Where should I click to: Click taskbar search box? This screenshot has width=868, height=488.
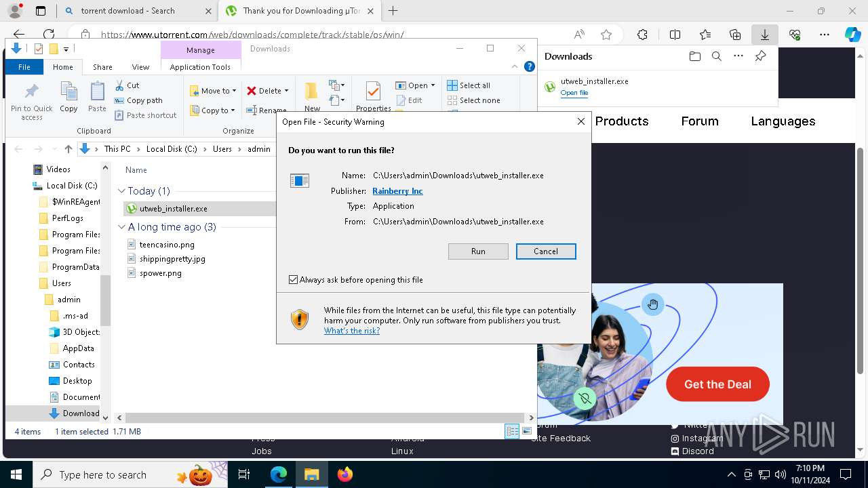[130, 474]
